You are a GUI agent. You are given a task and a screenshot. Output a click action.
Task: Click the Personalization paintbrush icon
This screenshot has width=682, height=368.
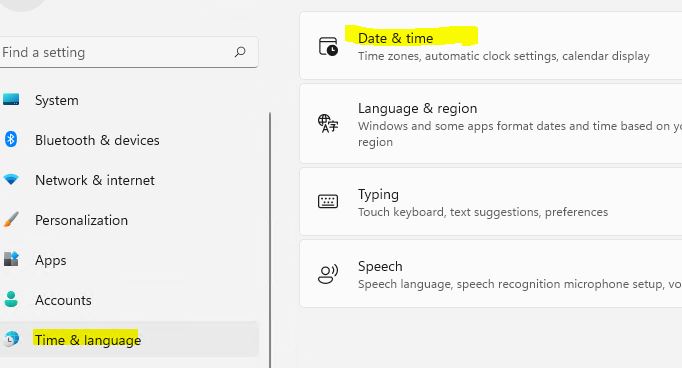(10, 219)
